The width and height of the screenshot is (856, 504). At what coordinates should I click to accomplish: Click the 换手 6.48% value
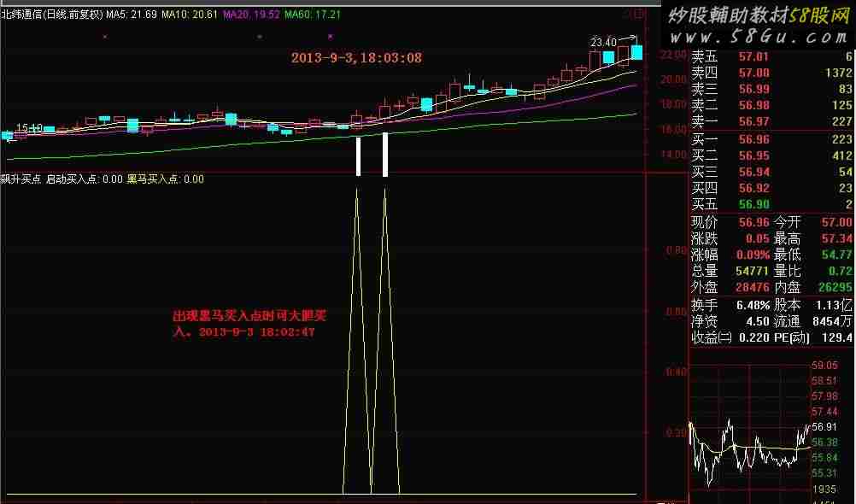pyautogui.click(x=753, y=305)
